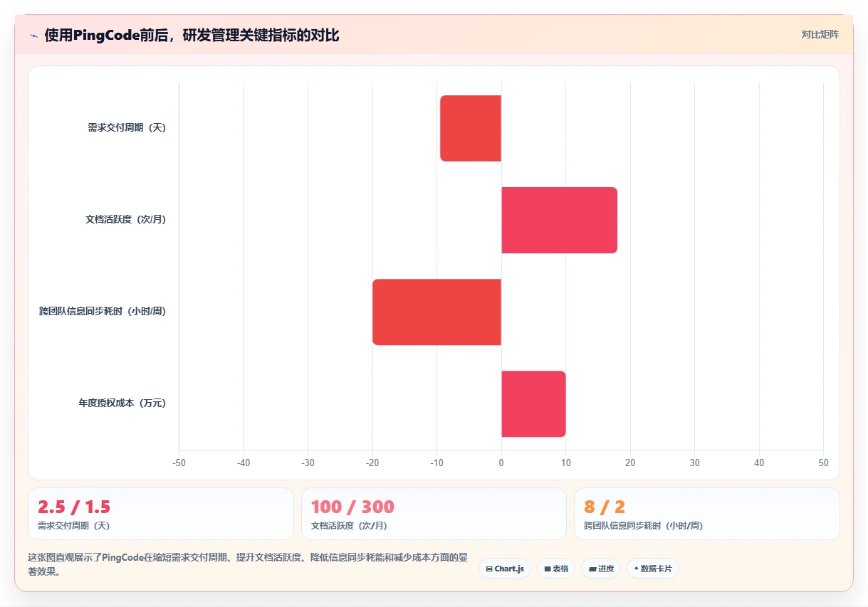Select the 数据卡片 tag chip

653,569
